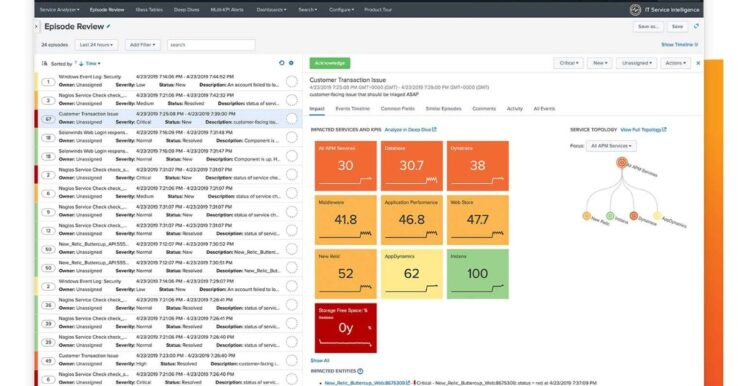Click the refresh icon above the episode list
This screenshot has height=386, width=738.
[281, 63]
